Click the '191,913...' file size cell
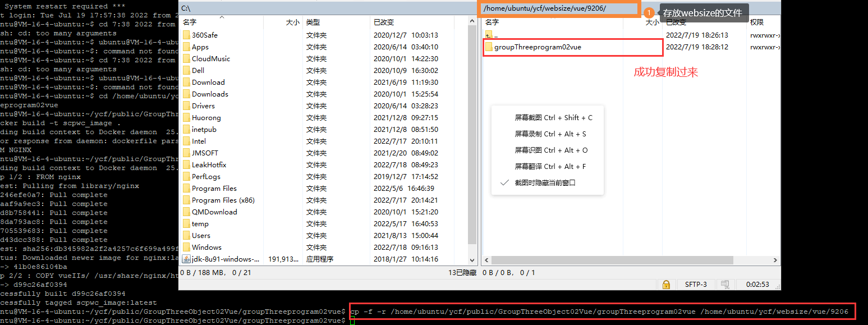The height and width of the screenshot is (325, 868). pyautogui.click(x=284, y=259)
